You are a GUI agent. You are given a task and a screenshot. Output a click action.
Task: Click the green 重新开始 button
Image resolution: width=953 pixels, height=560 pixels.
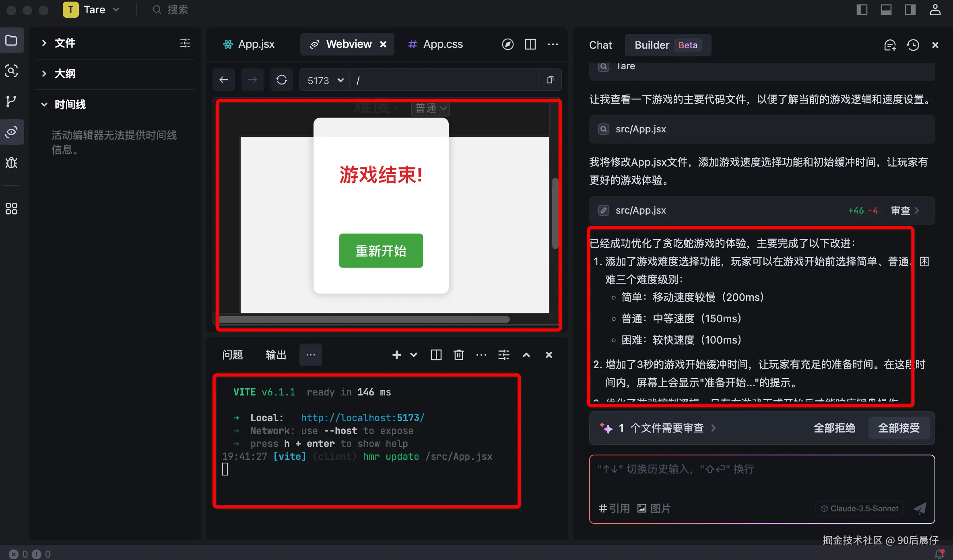tap(381, 251)
